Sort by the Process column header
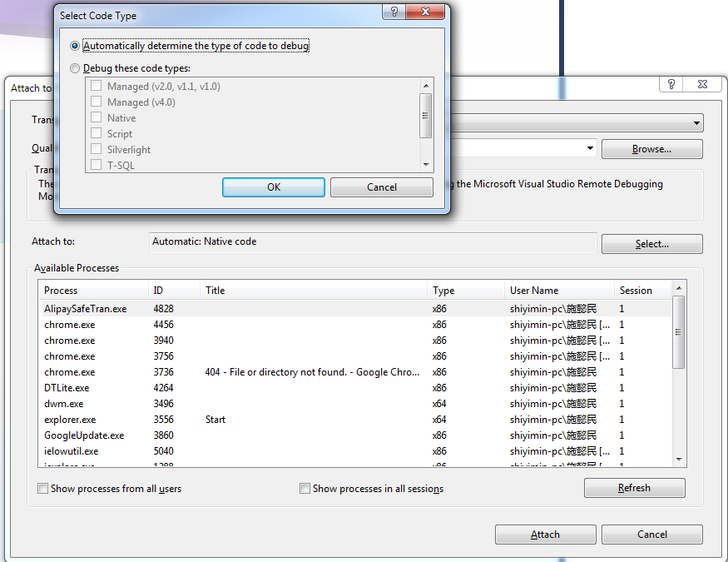This screenshot has height=562, width=728. [x=93, y=291]
